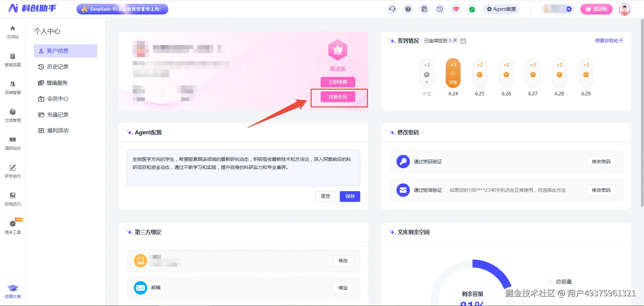Click the pink 星途版 button in header

596,9
